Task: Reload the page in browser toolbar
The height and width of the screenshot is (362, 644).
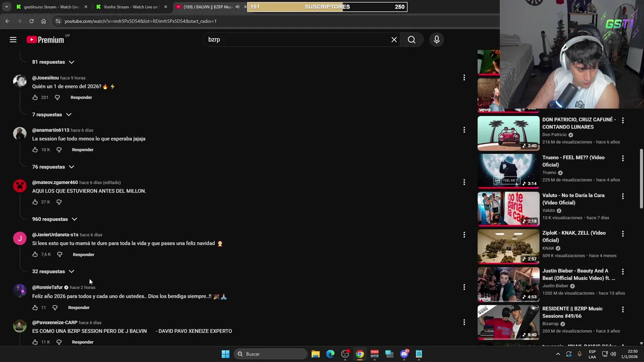Action: pyautogui.click(x=31, y=21)
